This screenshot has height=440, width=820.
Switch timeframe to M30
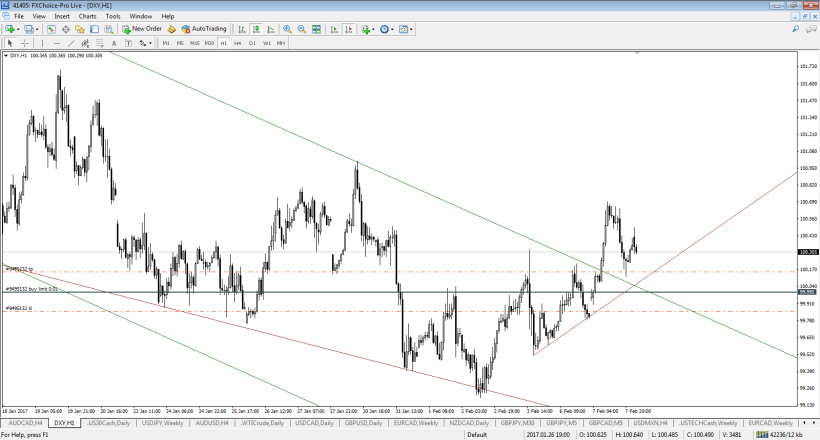point(209,43)
